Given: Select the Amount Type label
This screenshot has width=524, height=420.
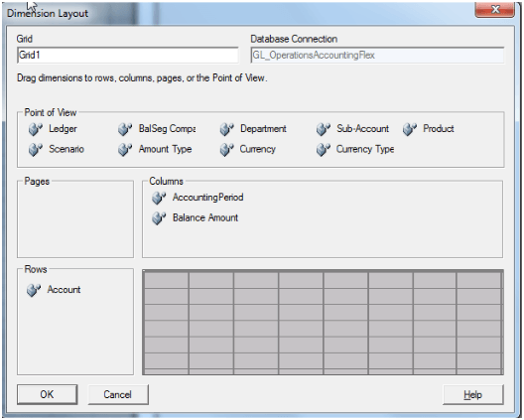Looking at the screenshot, I should (166, 149).
